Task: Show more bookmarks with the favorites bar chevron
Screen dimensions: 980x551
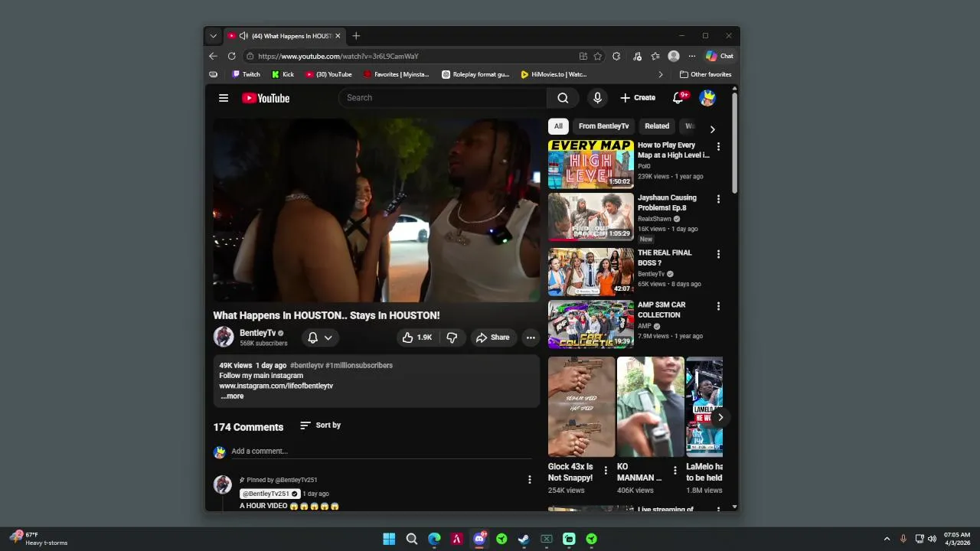Action: [x=661, y=74]
